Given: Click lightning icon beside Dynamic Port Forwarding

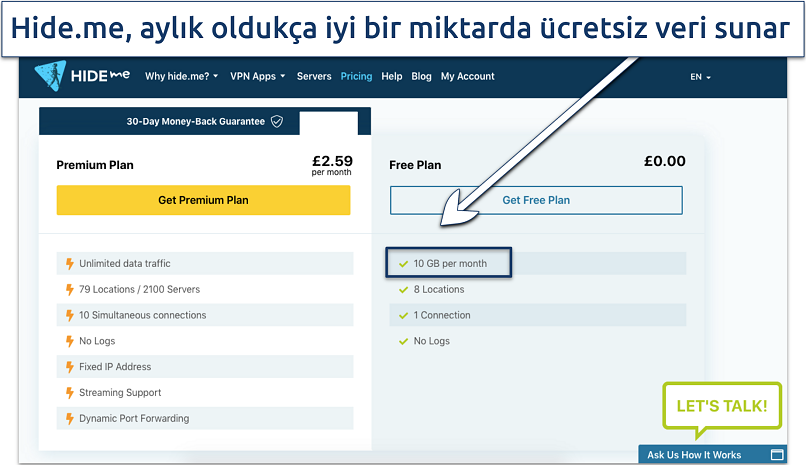Looking at the screenshot, I should [x=69, y=419].
